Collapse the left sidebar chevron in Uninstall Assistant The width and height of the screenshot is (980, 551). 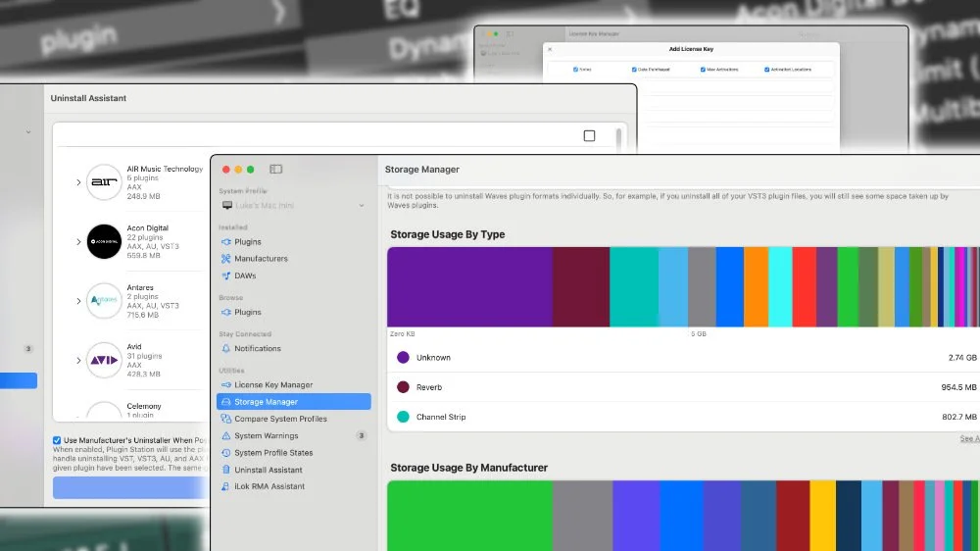click(28, 132)
